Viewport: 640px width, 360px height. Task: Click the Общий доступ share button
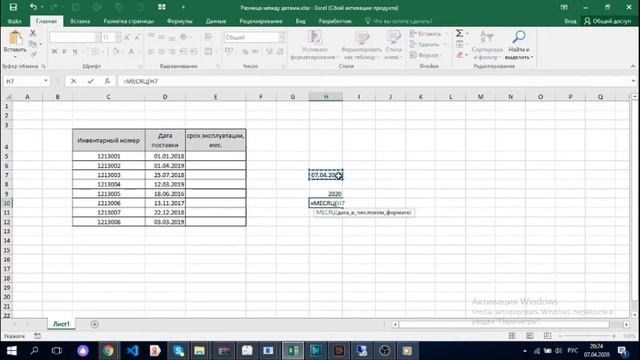click(x=608, y=21)
